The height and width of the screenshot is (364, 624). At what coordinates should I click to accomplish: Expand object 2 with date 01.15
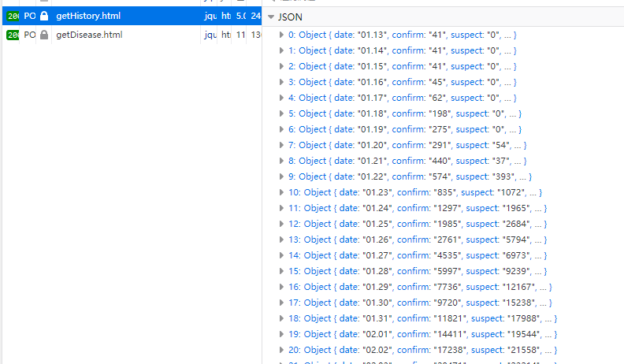281,66
